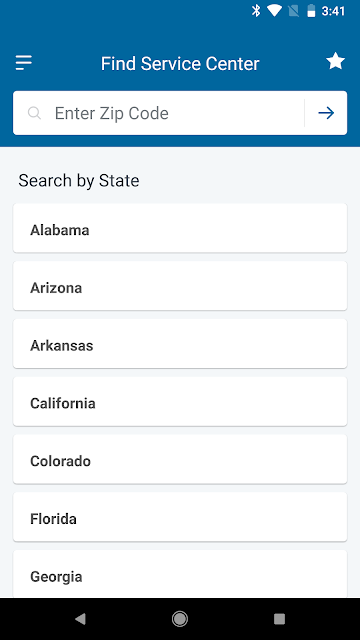The width and height of the screenshot is (360, 640).
Task: Select Alabama from state list
Action: pyautogui.click(x=180, y=228)
